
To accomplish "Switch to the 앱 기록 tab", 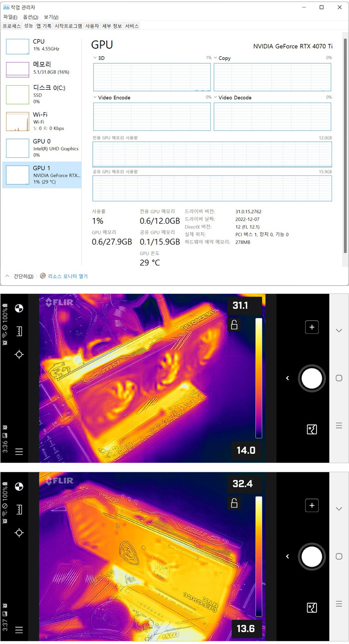I will [x=44, y=25].
